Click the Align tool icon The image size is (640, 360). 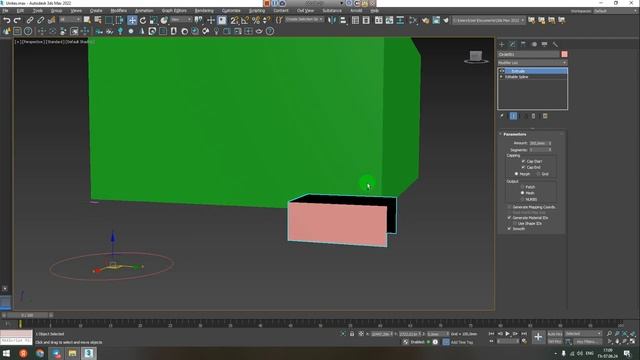[343, 20]
